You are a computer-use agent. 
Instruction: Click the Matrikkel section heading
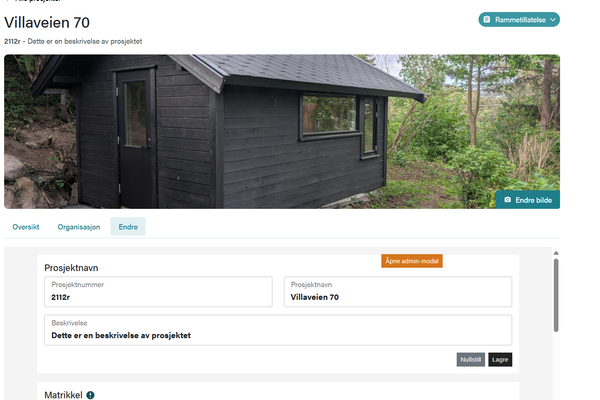tap(63, 395)
